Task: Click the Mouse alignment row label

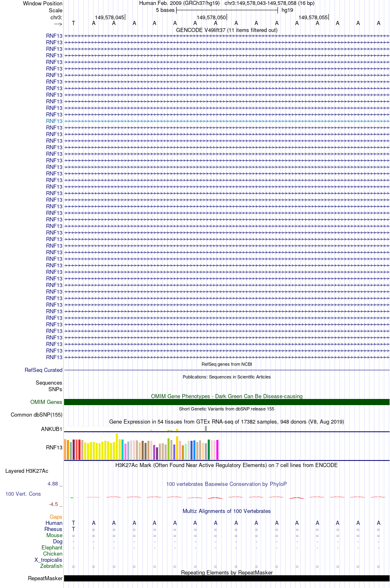Action: point(54,535)
